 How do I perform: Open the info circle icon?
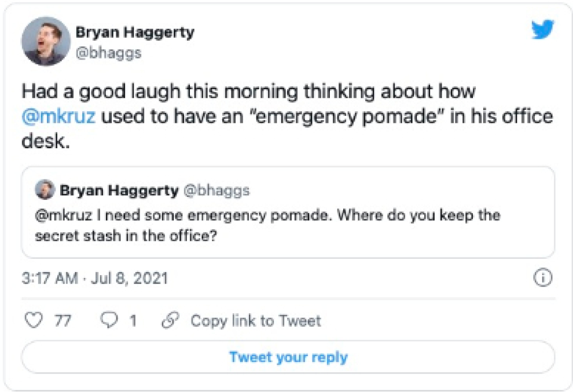542,278
